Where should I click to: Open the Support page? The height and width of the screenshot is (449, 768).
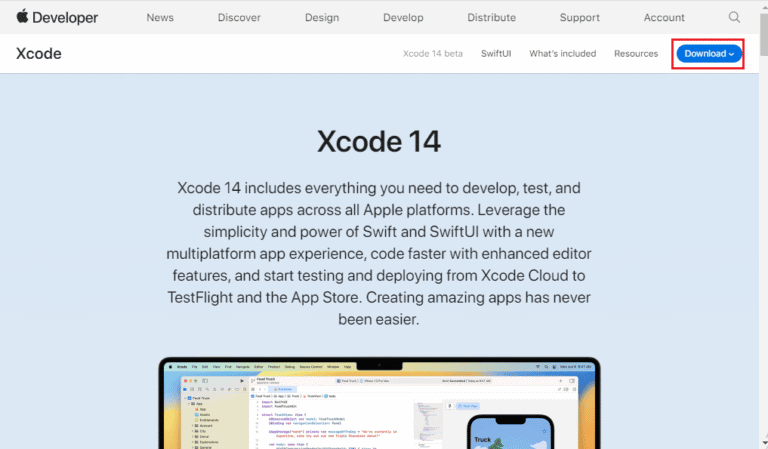tap(580, 17)
